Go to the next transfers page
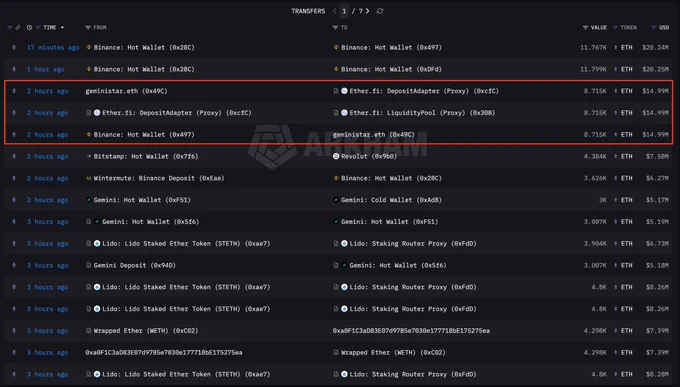The height and width of the screenshot is (387, 680). pos(367,11)
